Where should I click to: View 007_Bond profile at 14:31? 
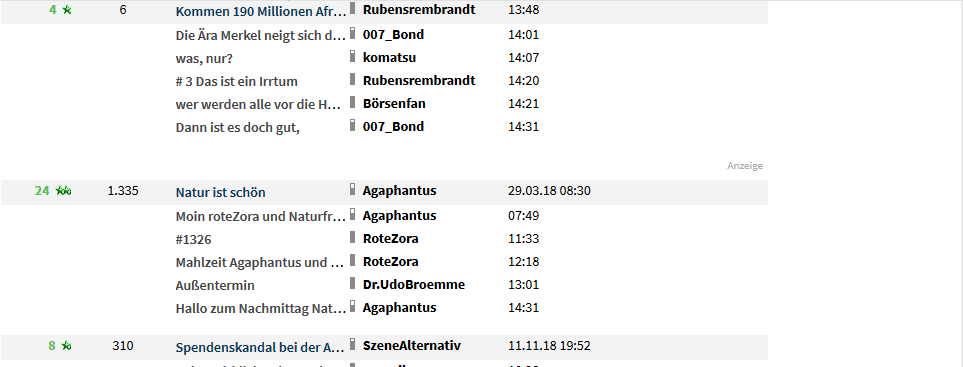click(x=393, y=126)
